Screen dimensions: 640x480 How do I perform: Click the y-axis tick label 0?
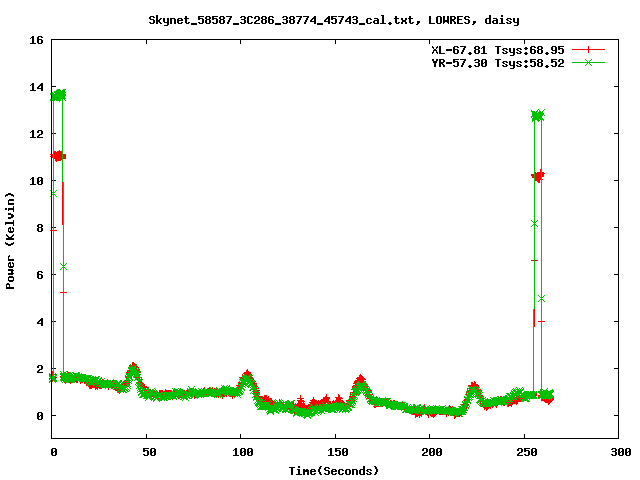[40, 416]
